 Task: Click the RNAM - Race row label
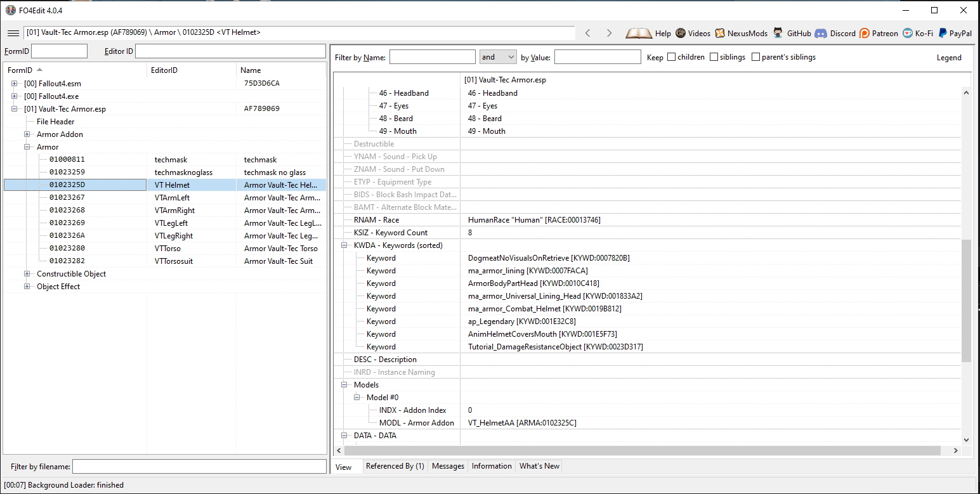tap(376, 220)
